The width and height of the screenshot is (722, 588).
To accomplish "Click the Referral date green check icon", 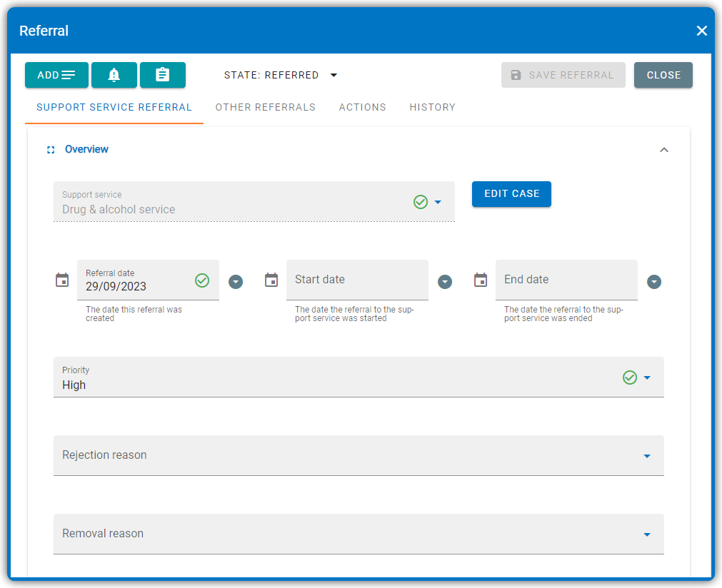I will [x=202, y=280].
